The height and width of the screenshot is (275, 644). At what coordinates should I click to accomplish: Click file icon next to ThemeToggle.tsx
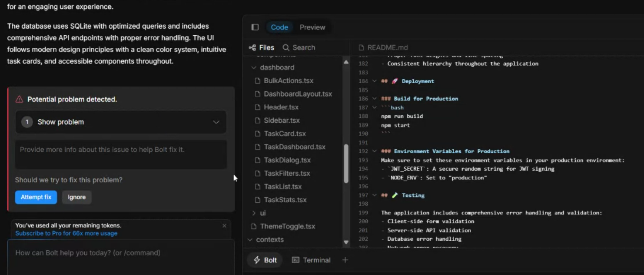point(254,226)
